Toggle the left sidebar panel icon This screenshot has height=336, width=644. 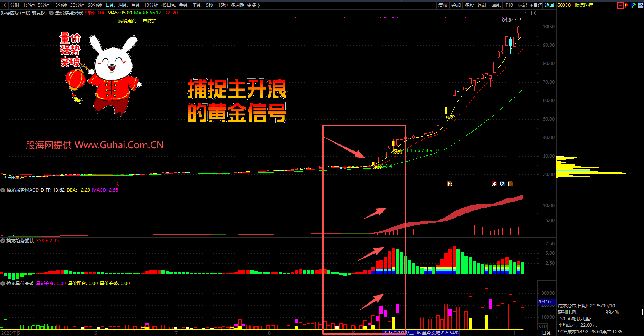[4, 5]
